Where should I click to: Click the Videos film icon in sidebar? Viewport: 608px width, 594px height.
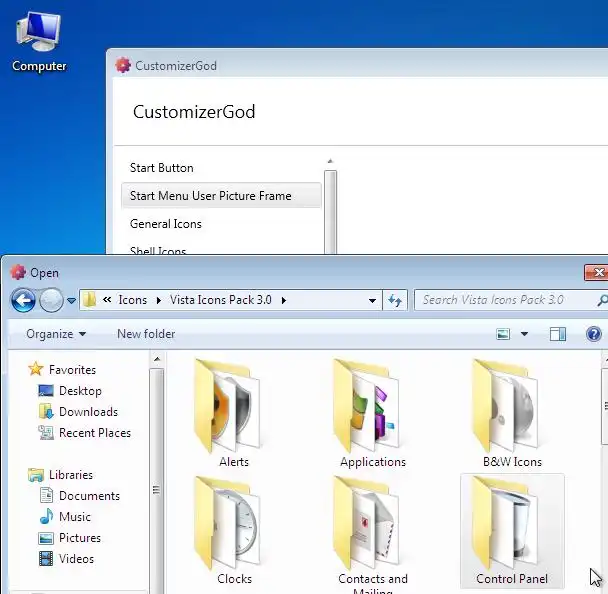coord(46,559)
